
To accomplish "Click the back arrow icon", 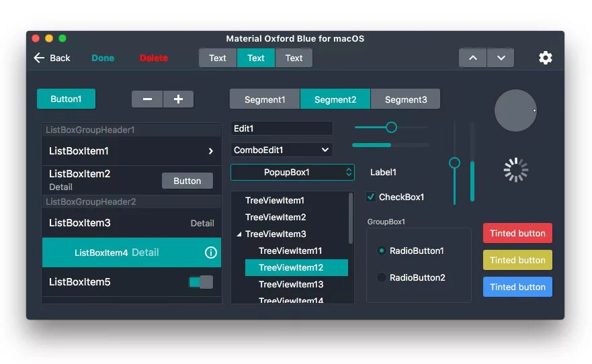I will pos(39,58).
